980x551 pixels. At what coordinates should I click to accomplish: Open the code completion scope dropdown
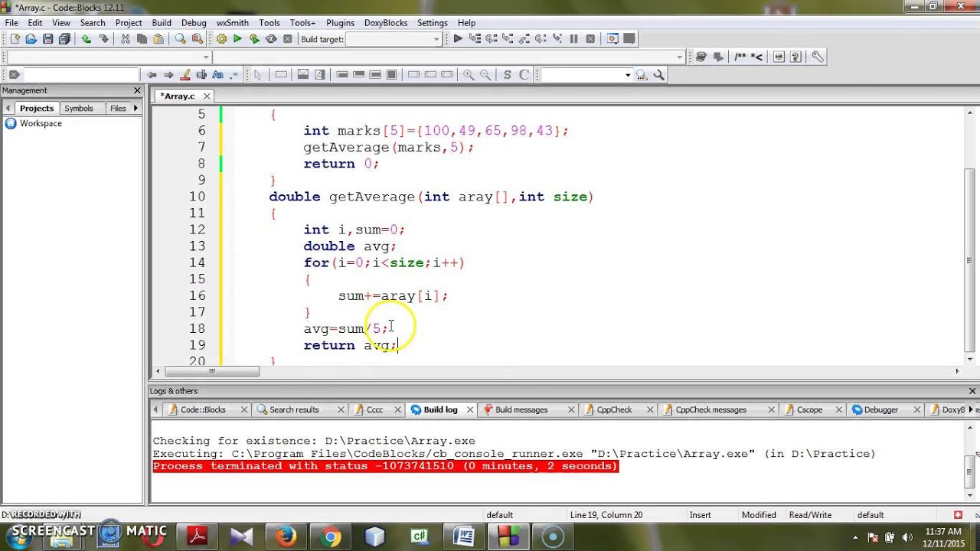[206, 57]
